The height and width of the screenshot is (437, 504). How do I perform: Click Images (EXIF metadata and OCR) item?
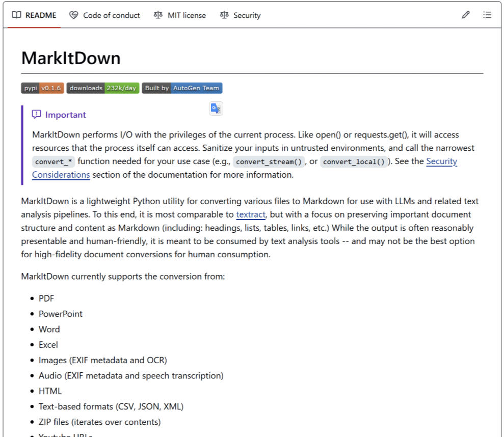103,360
